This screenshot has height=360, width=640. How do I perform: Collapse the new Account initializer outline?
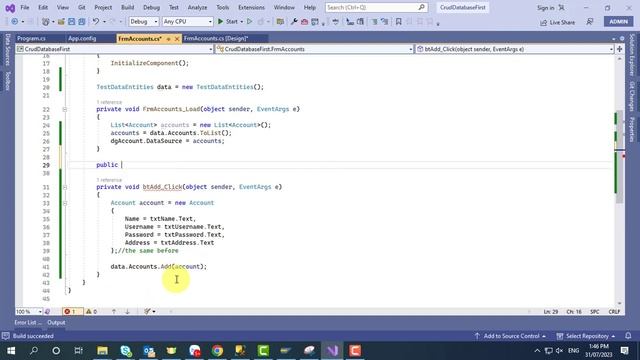click(x=64, y=203)
